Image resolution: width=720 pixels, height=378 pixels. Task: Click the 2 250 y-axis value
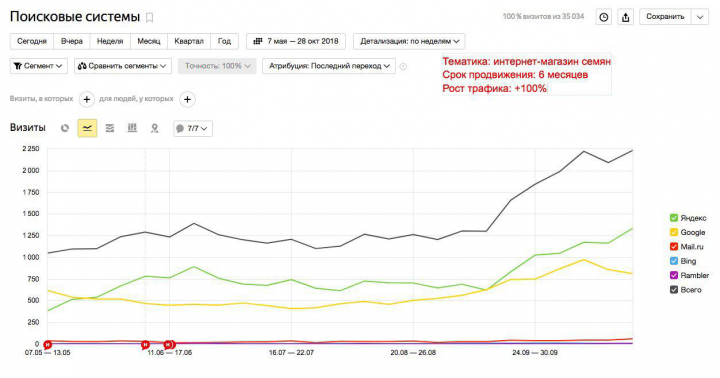[31, 149]
